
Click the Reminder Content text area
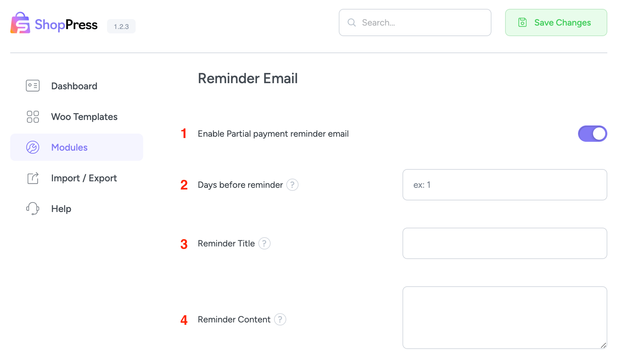pos(504,317)
